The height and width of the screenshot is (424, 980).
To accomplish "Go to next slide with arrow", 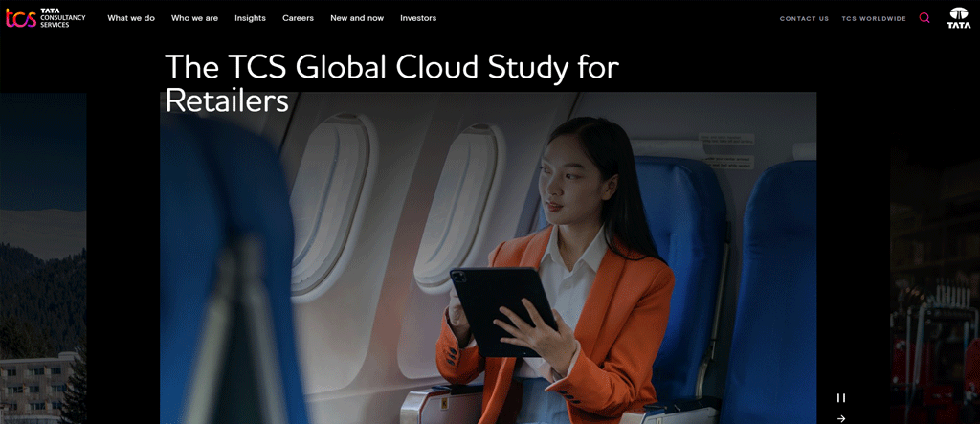I will click(x=841, y=418).
